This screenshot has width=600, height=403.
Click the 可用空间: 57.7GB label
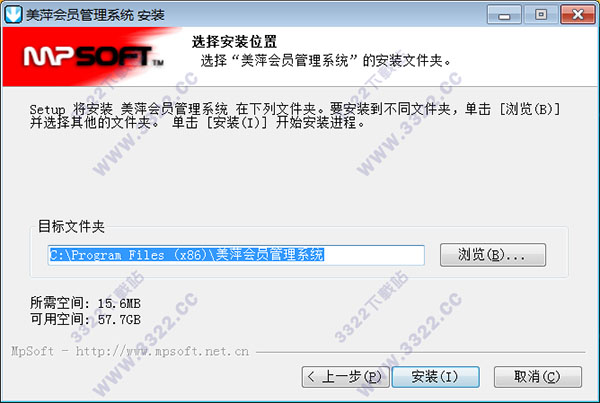pyautogui.click(x=85, y=319)
